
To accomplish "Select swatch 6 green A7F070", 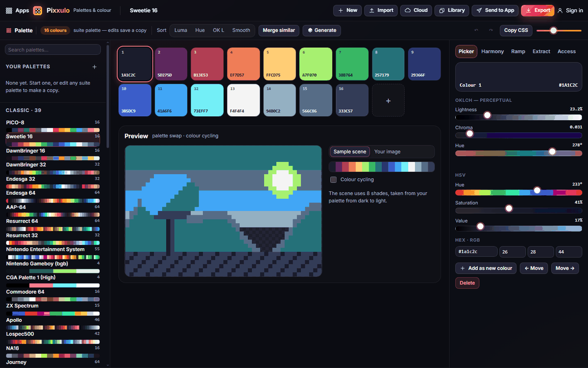I will click(x=316, y=64).
